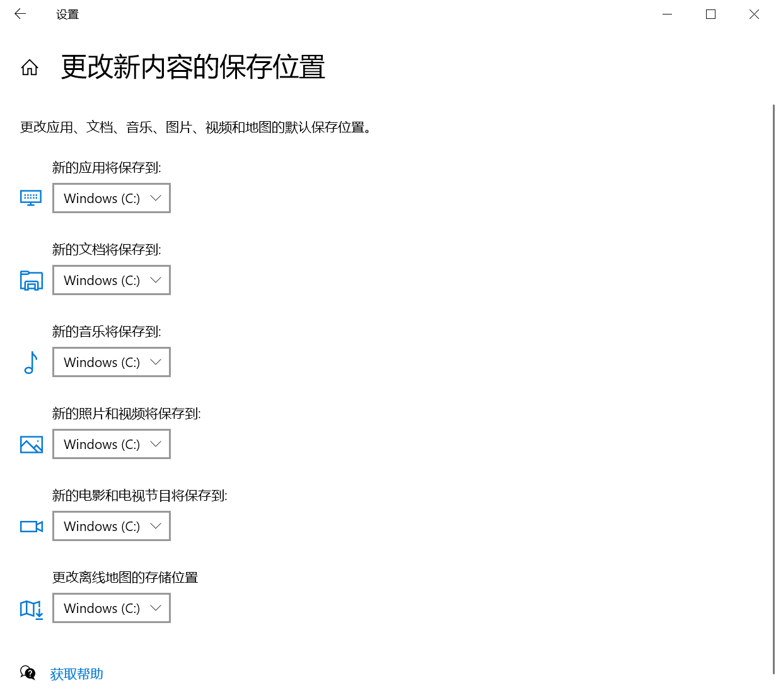Image resolution: width=776 pixels, height=700 pixels.
Task: Go back using the arrow icon
Action: tap(20, 14)
